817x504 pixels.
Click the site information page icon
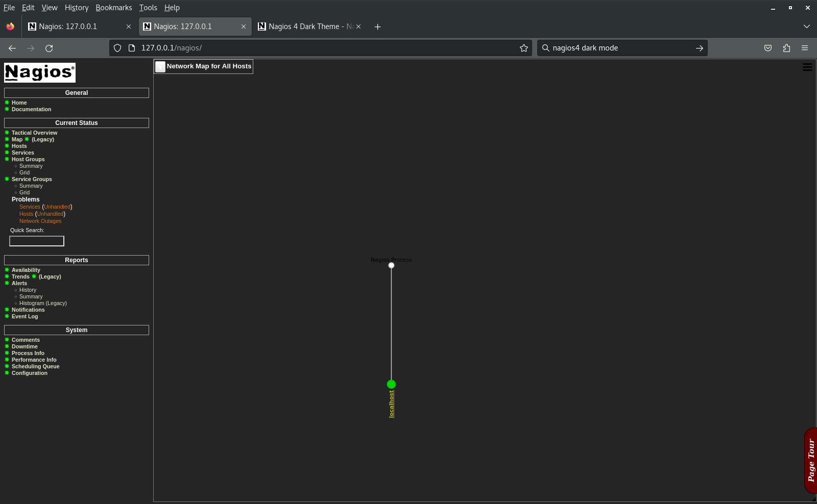(132, 48)
